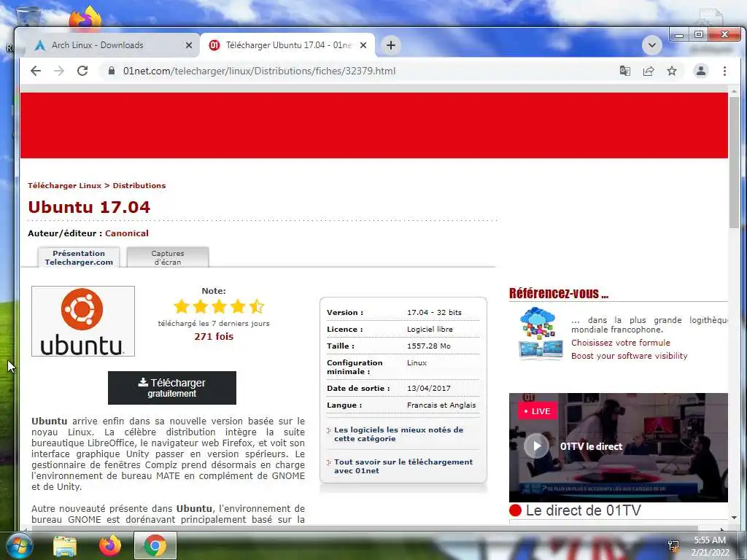The width and height of the screenshot is (747, 560).
Task: Open Canonical author link
Action: [127, 233]
